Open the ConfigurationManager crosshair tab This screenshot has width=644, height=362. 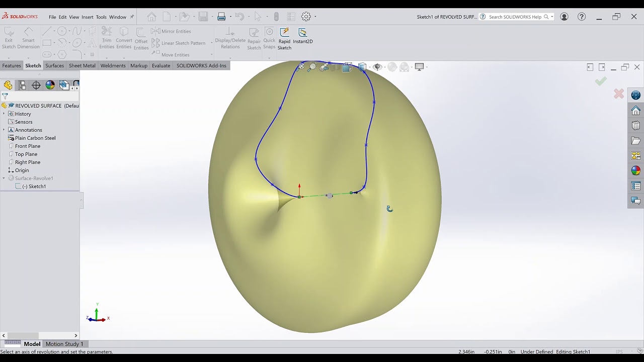[36, 85]
